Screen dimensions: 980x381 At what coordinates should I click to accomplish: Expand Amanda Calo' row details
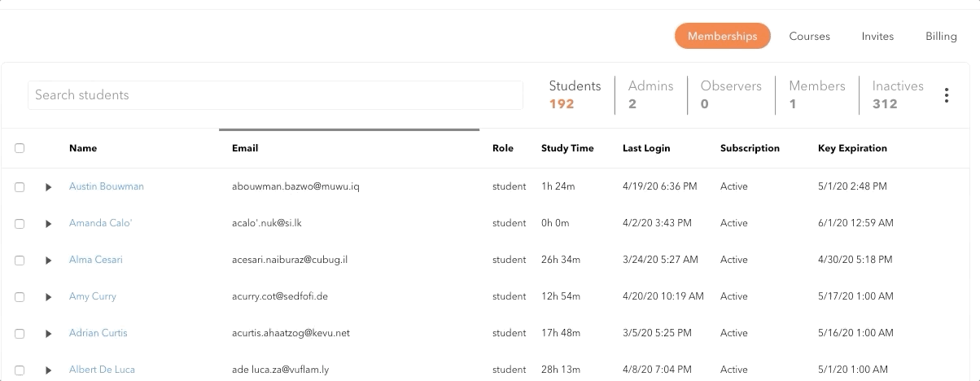click(49, 224)
